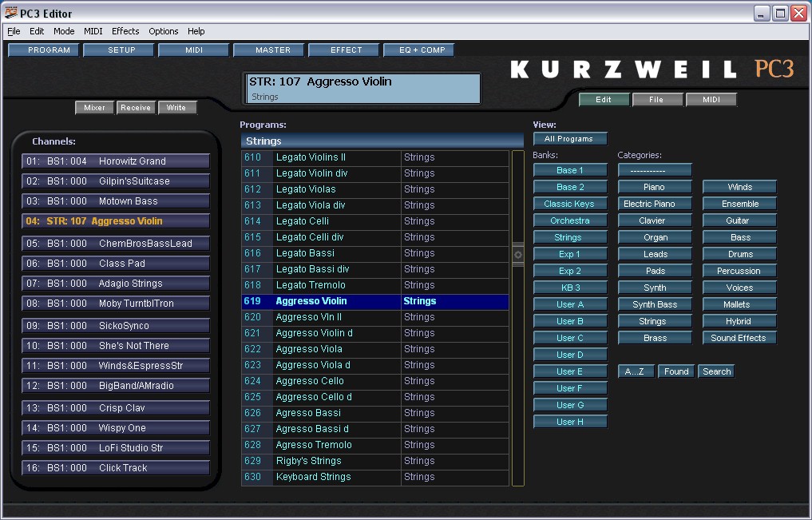Click the Search button
Screen dimensions: 812x520
pos(717,371)
